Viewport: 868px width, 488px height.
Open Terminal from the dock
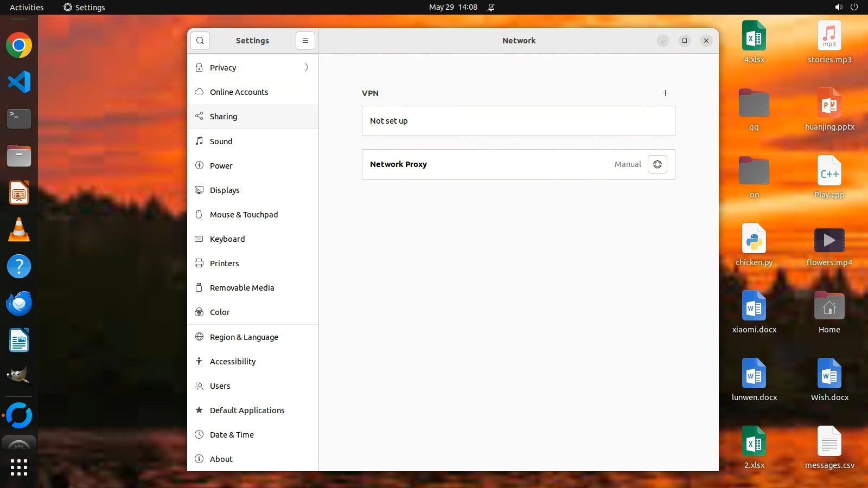pos(19,118)
